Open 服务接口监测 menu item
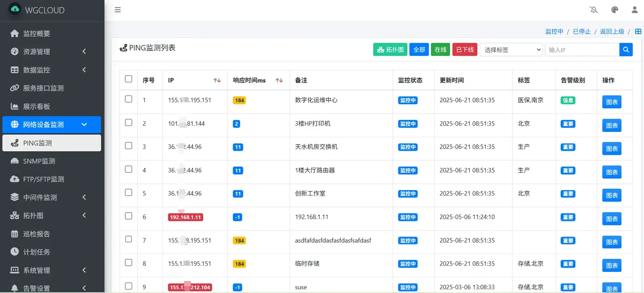The height and width of the screenshot is (293, 644). pos(52,88)
